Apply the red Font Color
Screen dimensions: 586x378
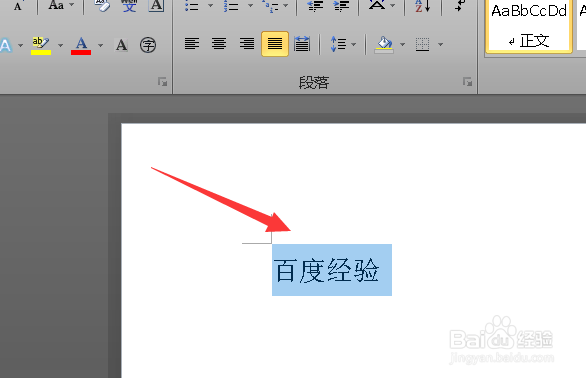pos(81,46)
